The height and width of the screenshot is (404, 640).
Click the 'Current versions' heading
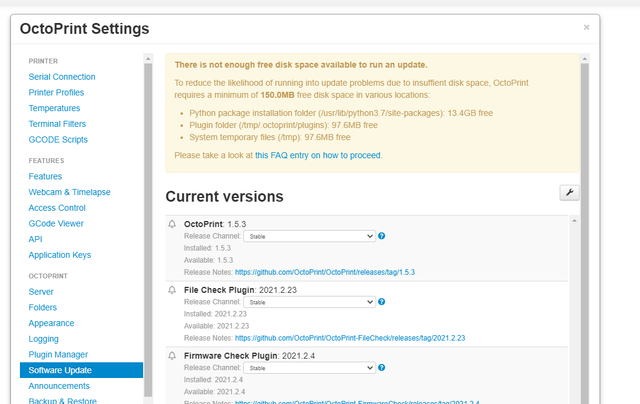click(224, 197)
